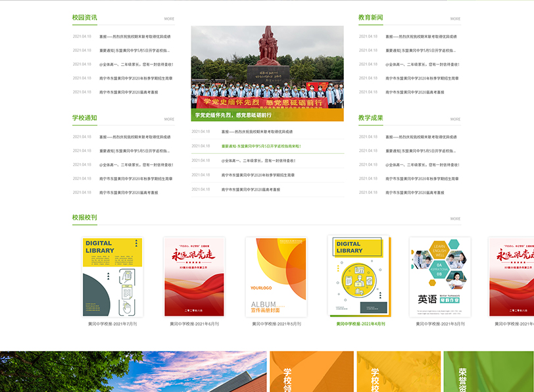Open @全体高一、二年级家长 item under 学校通知
Image resolution: width=534 pixels, height=392 pixels.
pyautogui.click(x=136, y=165)
